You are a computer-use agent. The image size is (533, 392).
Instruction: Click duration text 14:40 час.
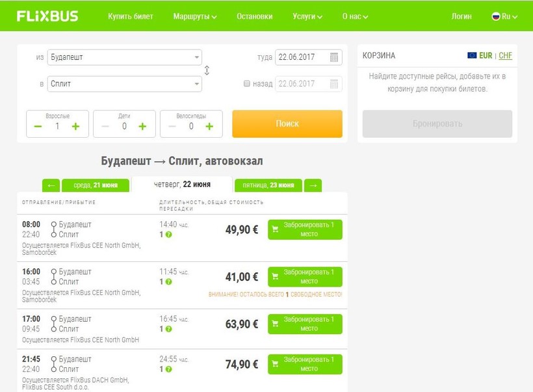[x=174, y=224]
